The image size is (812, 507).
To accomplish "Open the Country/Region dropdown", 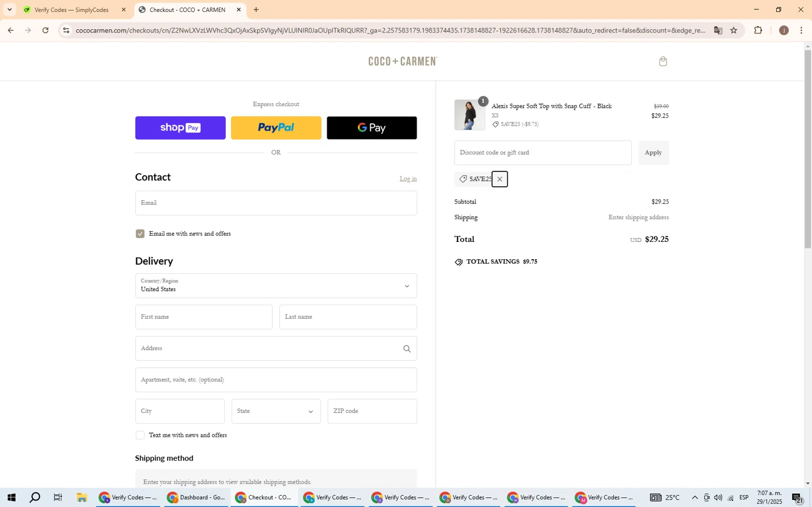I will coord(276,286).
